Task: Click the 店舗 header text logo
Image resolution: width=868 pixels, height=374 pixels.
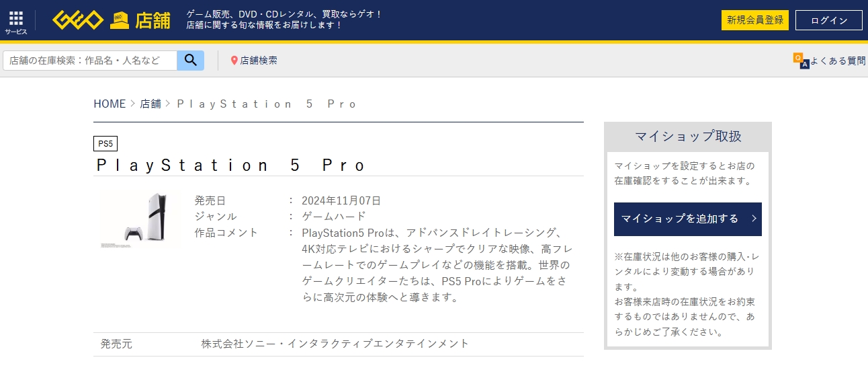Action: point(153,21)
